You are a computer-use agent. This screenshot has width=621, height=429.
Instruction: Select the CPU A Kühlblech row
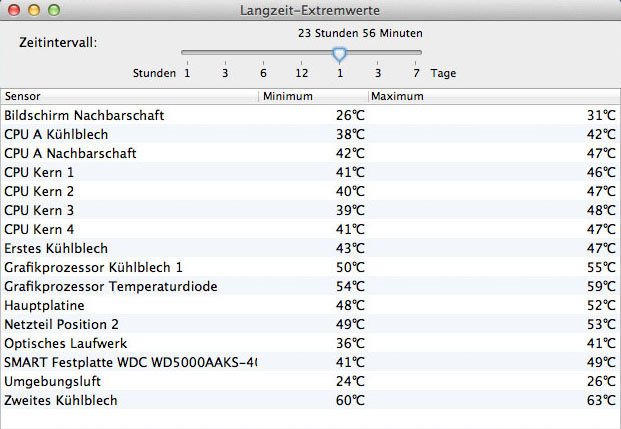[x=310, y=134]
